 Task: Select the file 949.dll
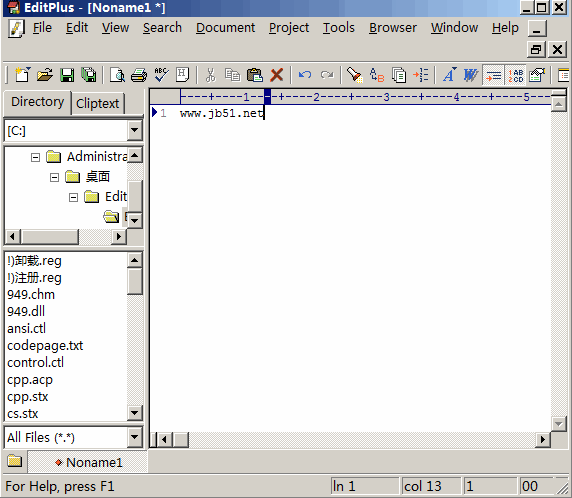pyautogui.click(x=26, y=312)
